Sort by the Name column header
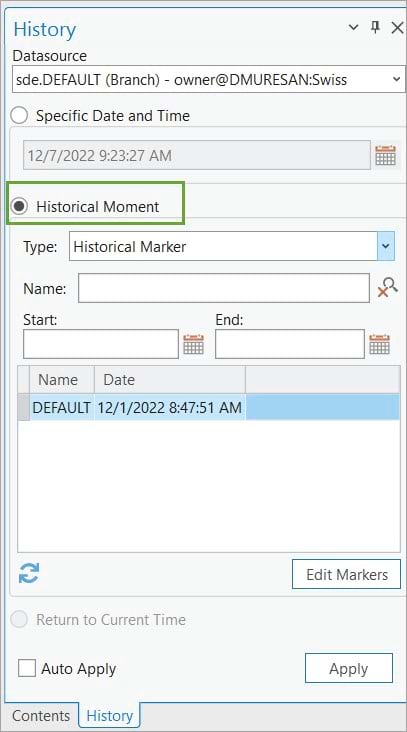Image resolution: width=407 pixels, height=732 pixels. 62,380
